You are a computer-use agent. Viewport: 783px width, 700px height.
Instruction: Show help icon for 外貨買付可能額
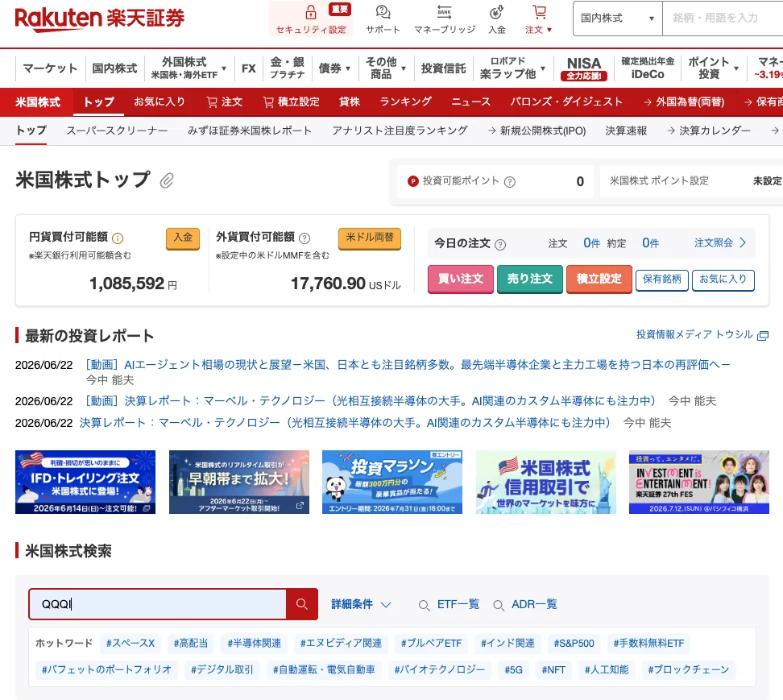(304, 238)
